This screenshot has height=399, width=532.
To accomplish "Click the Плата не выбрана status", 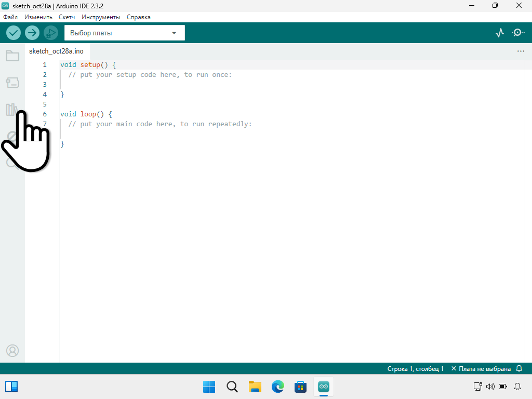I will 481,369.
